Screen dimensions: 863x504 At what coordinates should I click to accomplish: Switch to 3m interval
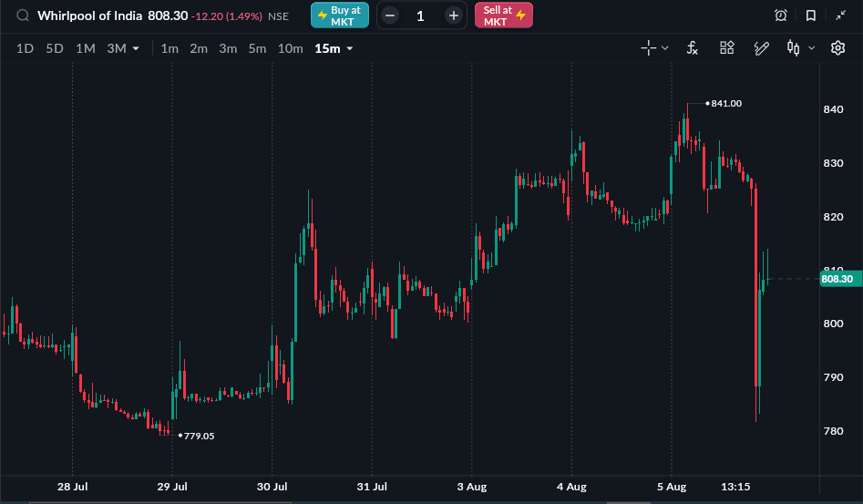[228, 48]
